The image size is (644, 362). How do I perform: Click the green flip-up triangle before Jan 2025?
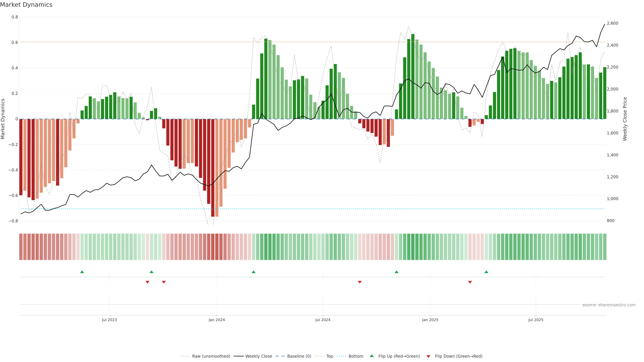396,272
